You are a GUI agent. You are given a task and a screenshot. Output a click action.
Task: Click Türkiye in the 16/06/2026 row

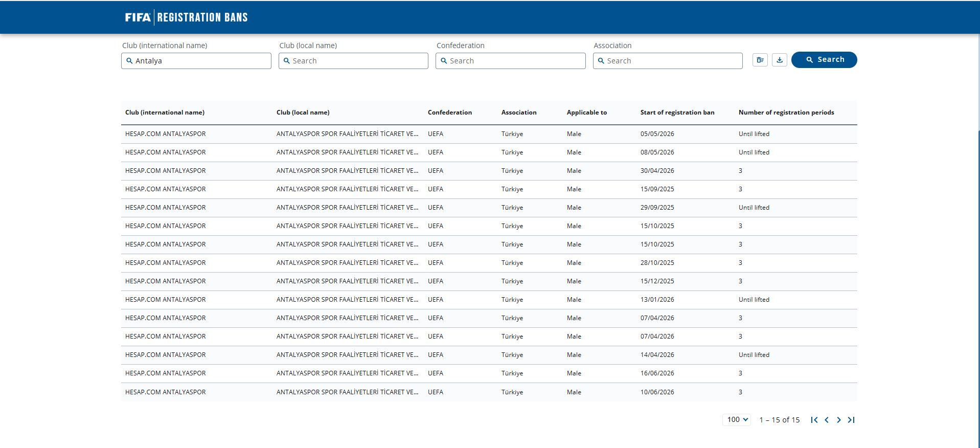pos(512,373)
